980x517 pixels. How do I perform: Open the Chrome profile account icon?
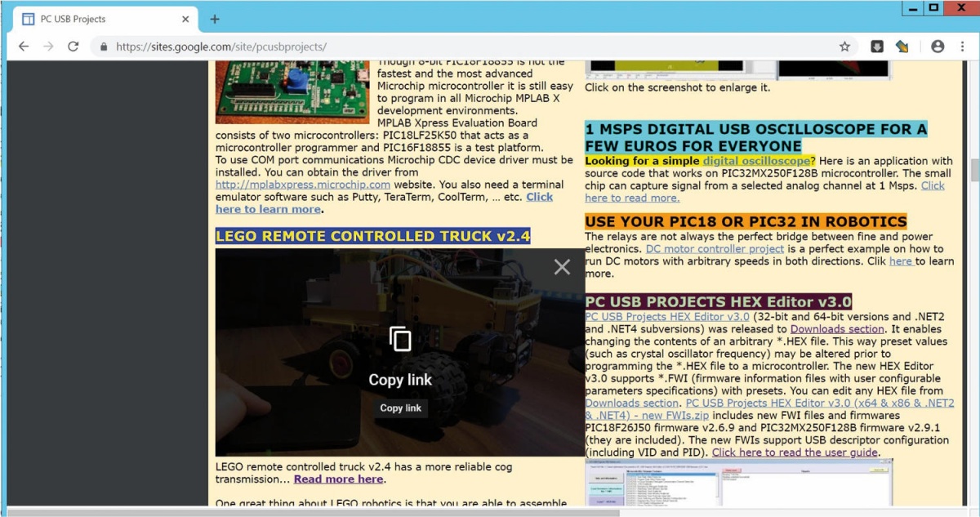938,47
